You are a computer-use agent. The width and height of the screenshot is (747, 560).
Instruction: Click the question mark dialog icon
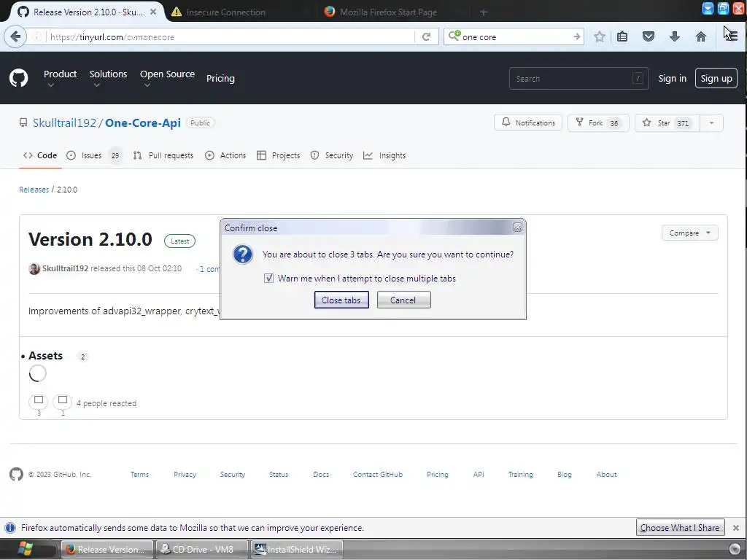click(242, 254)
